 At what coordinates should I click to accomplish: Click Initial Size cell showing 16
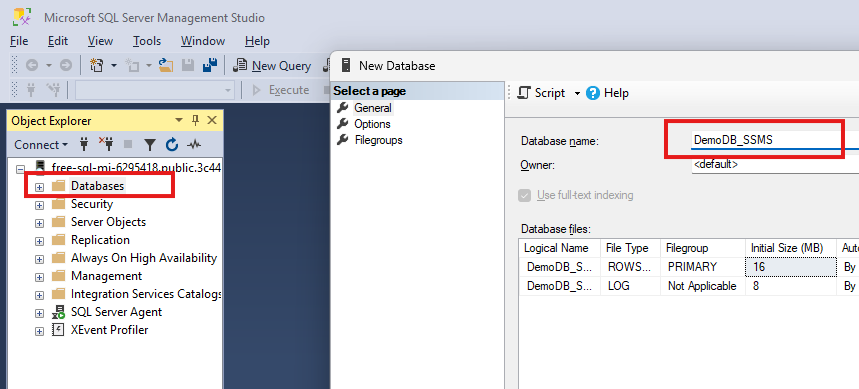791,267
